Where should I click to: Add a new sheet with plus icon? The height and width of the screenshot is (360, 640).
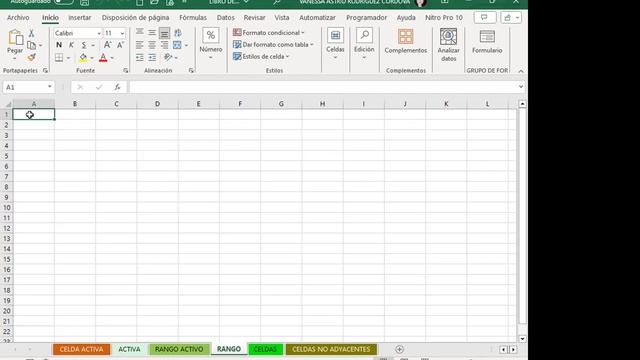[x=399, y=349]
